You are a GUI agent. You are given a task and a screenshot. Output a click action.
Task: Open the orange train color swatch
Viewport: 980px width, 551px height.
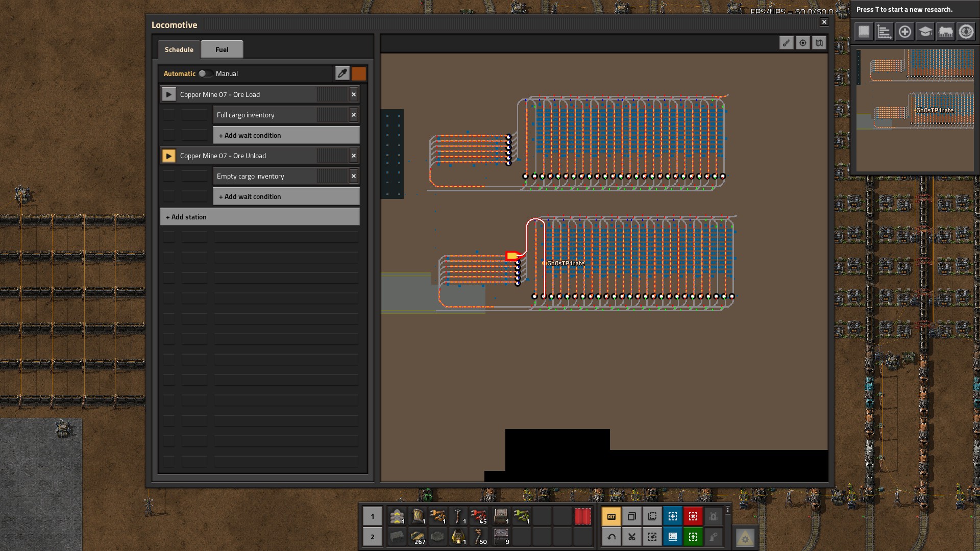(359, 73)
